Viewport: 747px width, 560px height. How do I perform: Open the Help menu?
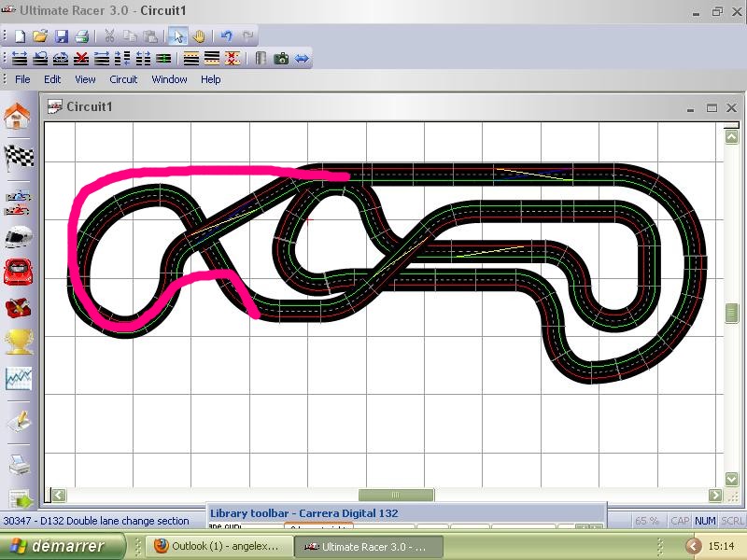pyautogui.click(x=211, y=79)
